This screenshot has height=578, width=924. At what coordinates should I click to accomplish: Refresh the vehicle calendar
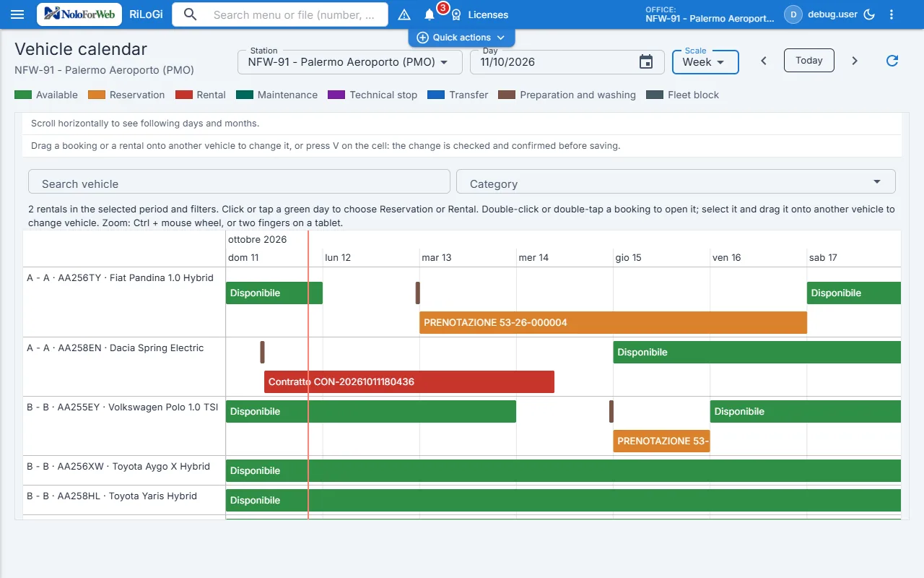(892, 61)
